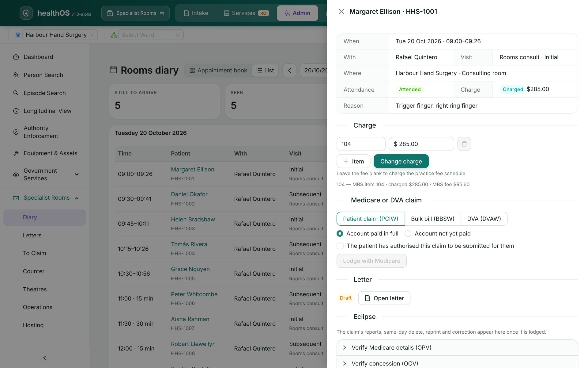Click the Services shop icon

click(x=226, y=13)
